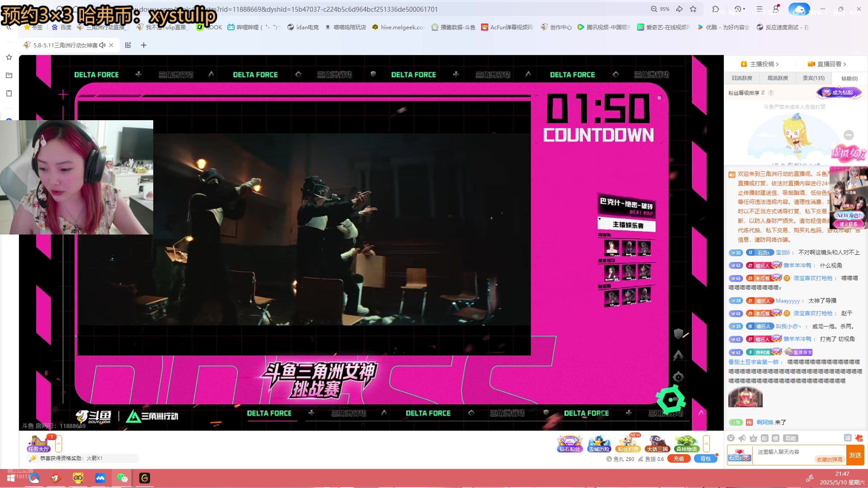Open favorites star in left sidebar

tap(9, 57)
